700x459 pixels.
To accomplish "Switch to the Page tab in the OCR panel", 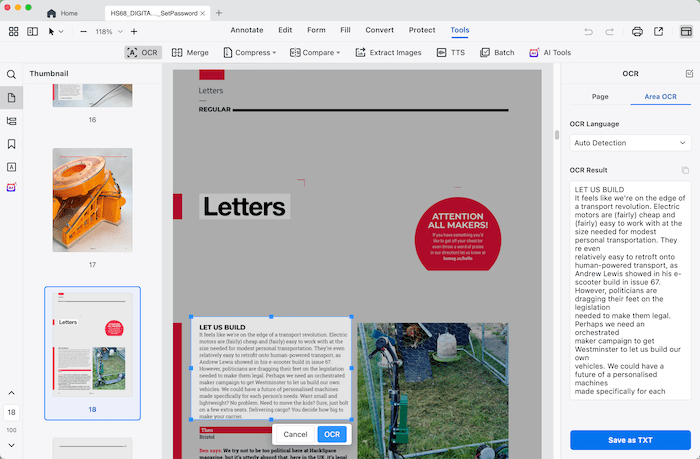I will (x=600, y=97).
